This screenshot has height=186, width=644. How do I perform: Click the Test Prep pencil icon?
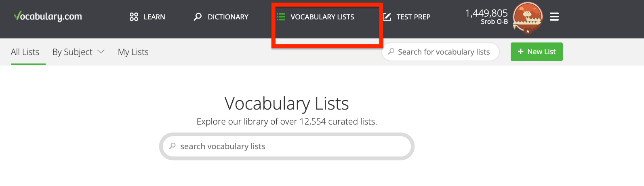(387, 17)
